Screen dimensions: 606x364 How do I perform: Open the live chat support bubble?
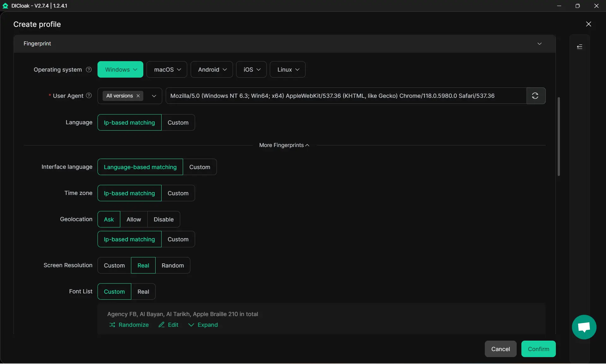pos(584,327)
